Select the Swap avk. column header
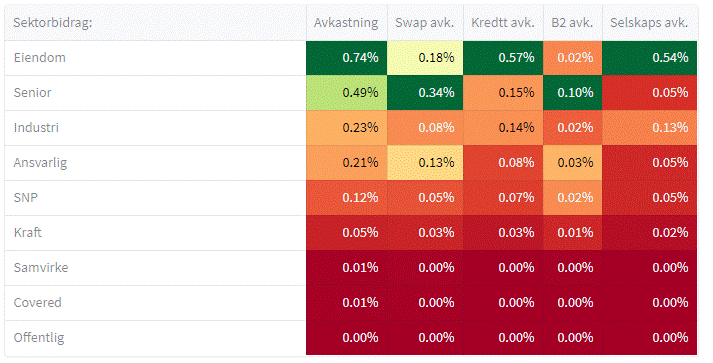 (425, 23)
